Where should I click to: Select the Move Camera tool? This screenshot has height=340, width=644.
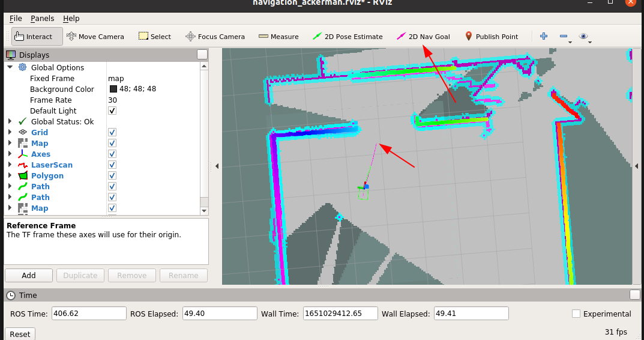tap(95, 37)
